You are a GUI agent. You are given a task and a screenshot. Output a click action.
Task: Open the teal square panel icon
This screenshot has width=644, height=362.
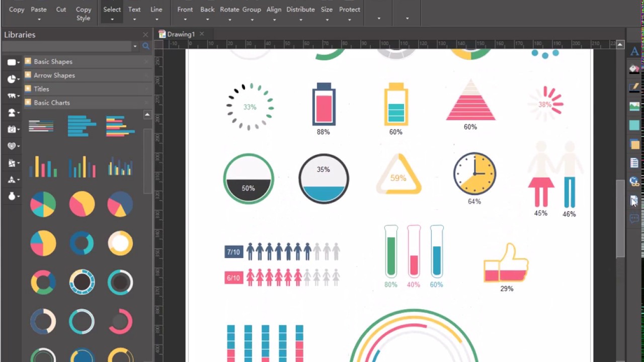pyautogui.click(x=634, y=125)
